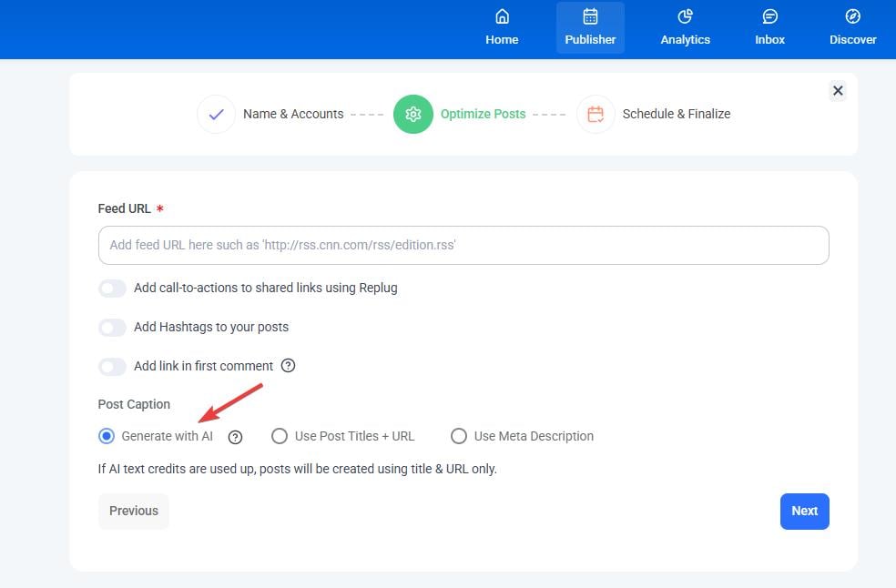Open the help tooltip beside Generate with AI
The image size is (896, 588).
point(235,437)
